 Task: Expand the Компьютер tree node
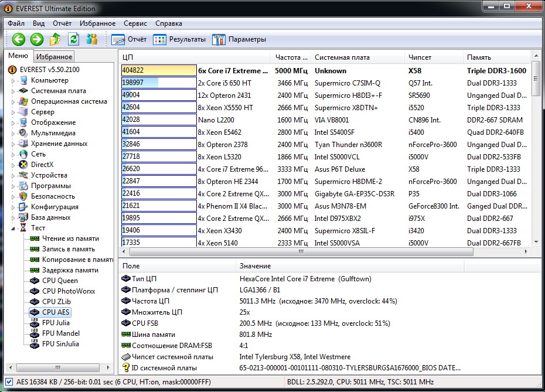(x=13, y=81)
